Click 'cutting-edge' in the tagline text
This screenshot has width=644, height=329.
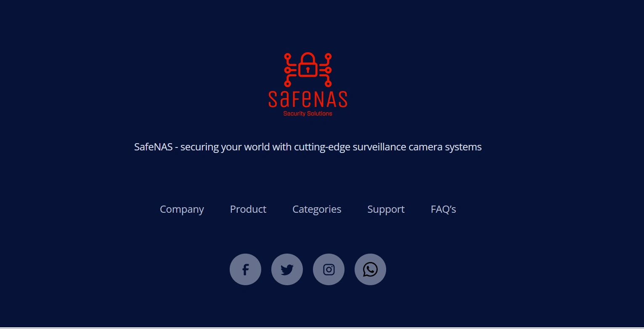point(322,147)
